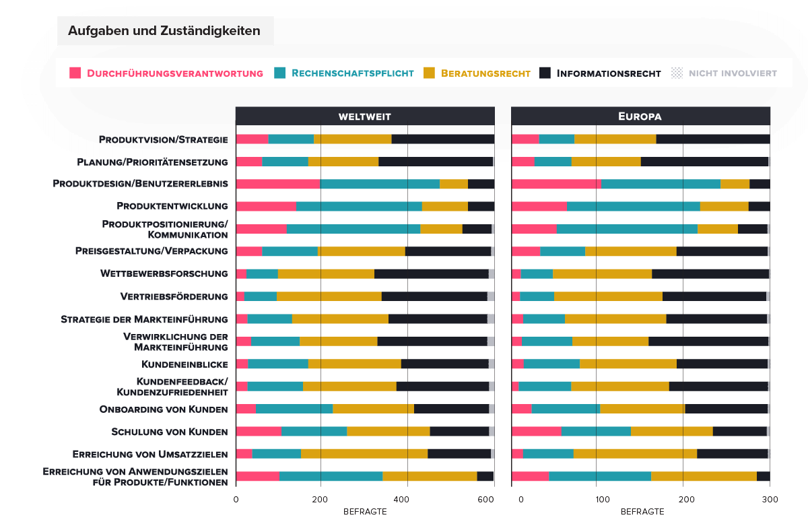Toggle the Nicht involviert legend label

click(733, 73)
